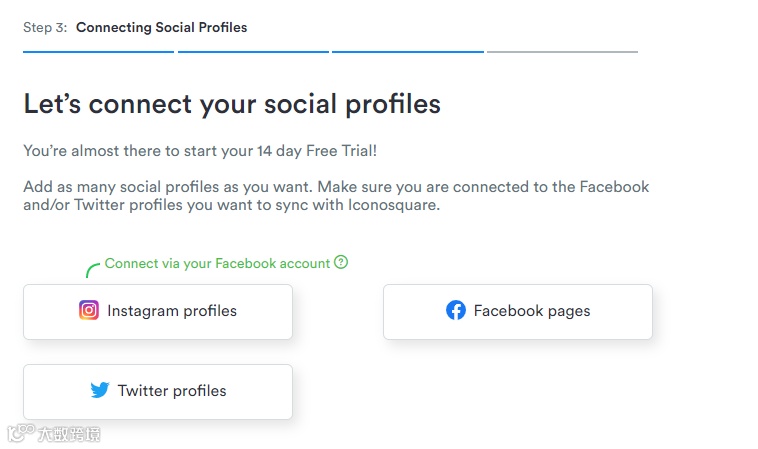Viewport: 758px width, 449px height.
Task: Click the 'Let's connect your social profiles' heading
Action: [232, 104]
